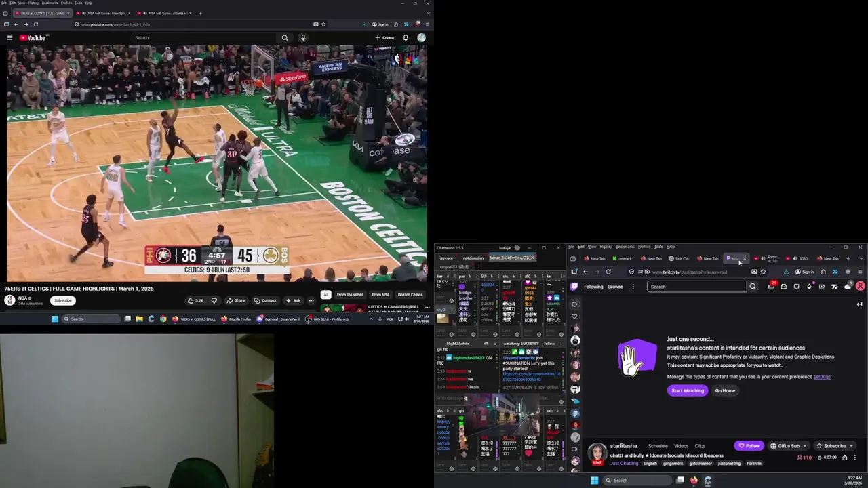The height and width of the screenshot is (488, 868).
Task: Dislike the 76ers at Celtics video
Action: (214, 300)
